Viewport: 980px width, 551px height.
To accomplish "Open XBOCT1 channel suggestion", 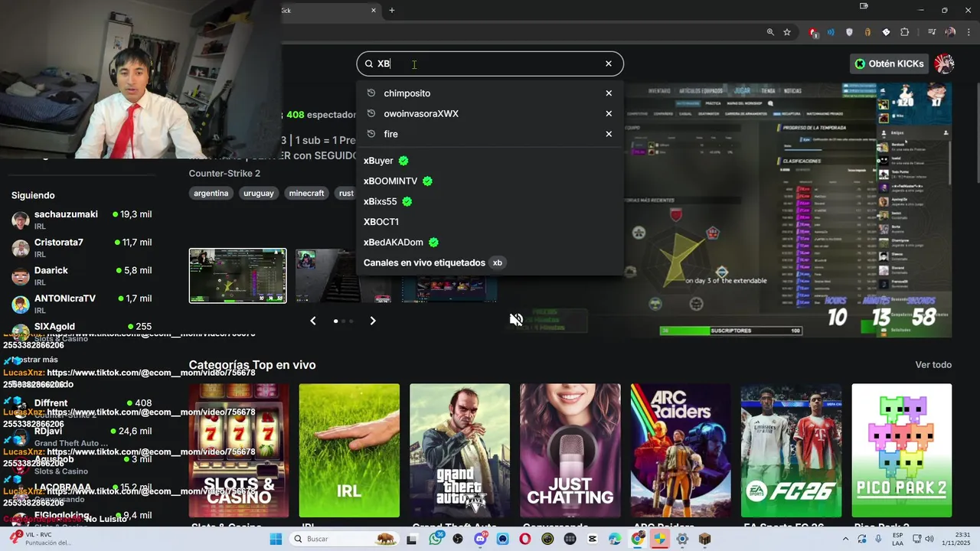I will click(x=381, y=222).
